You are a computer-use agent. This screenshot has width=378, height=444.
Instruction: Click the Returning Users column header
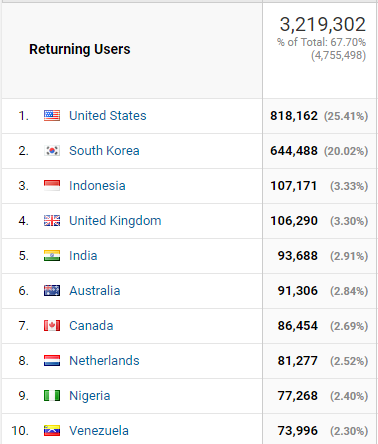pyautogui.click(x=79, y=49)
